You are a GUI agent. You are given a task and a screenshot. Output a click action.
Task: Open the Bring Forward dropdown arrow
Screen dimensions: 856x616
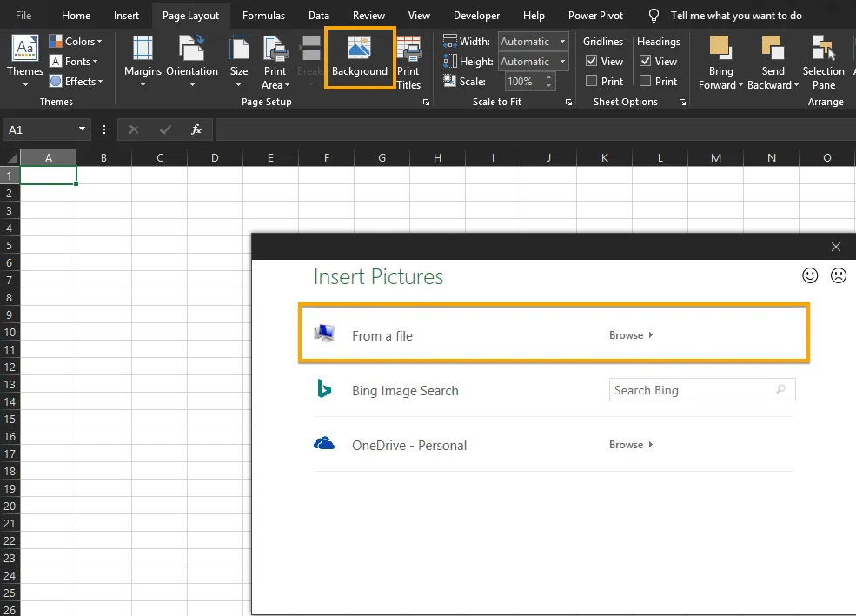740,85
